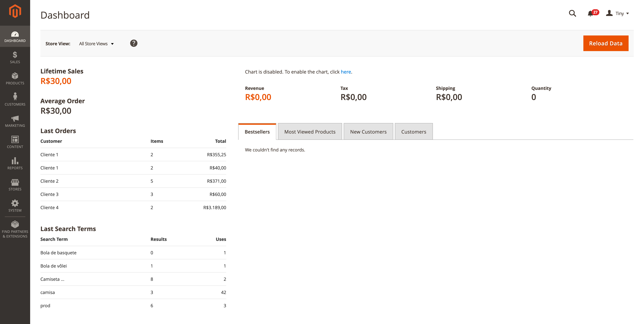Click the 'We couldn't find any records' message
Image resolution: width=644 pixels, height=324 pixels.
tap(275, 150)
